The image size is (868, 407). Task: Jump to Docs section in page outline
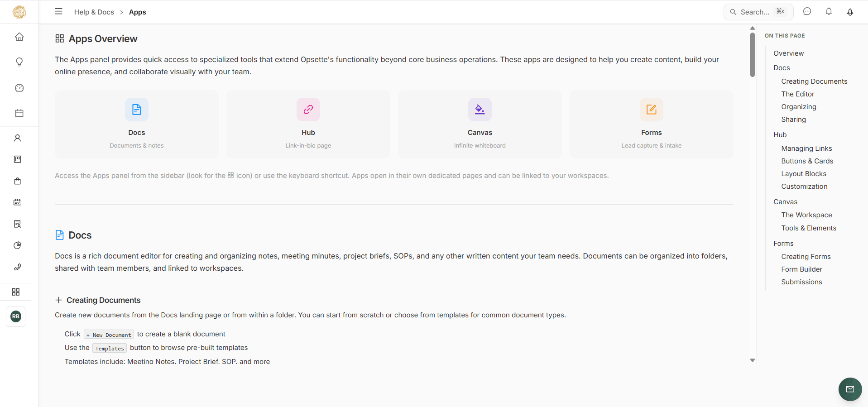pos(782,68)
